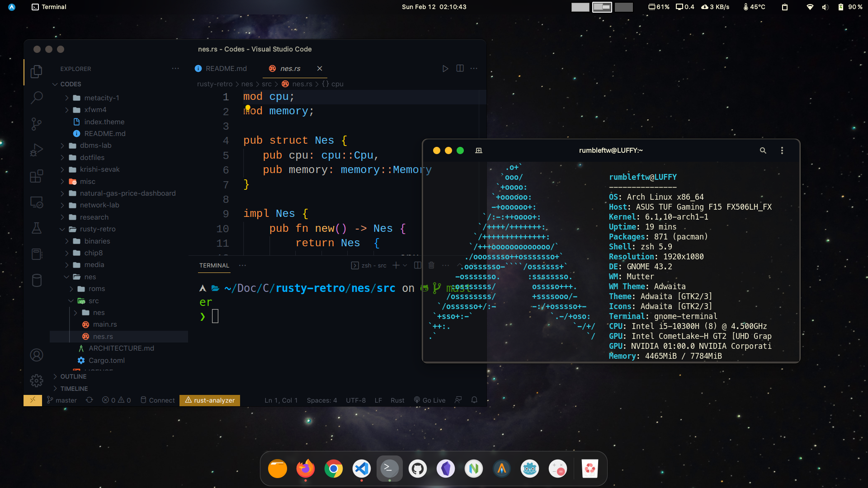
Task: Open launch profile dropdown next to plus
Action: coord(405,265)
